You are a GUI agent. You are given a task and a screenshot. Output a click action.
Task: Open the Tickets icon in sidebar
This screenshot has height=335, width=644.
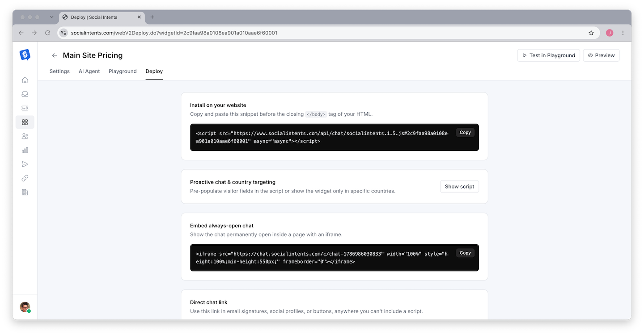pyautogui.click(x=25, y=108)
